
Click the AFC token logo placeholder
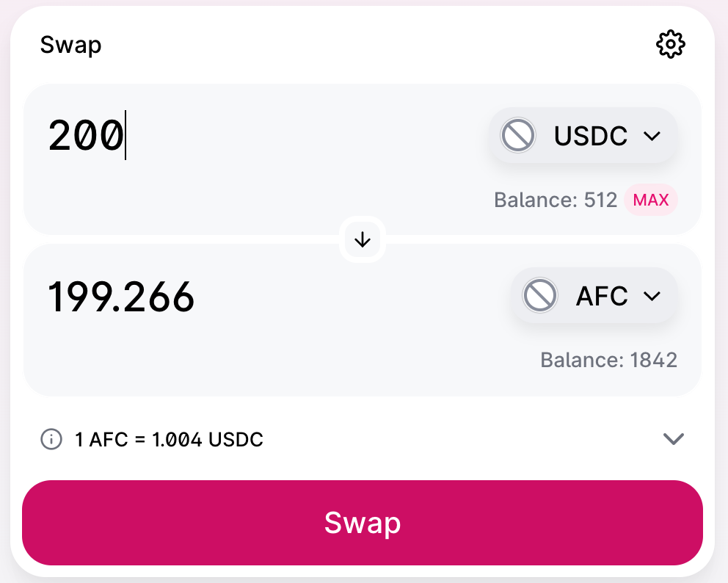pyautogui.click(x=539, y=296)
